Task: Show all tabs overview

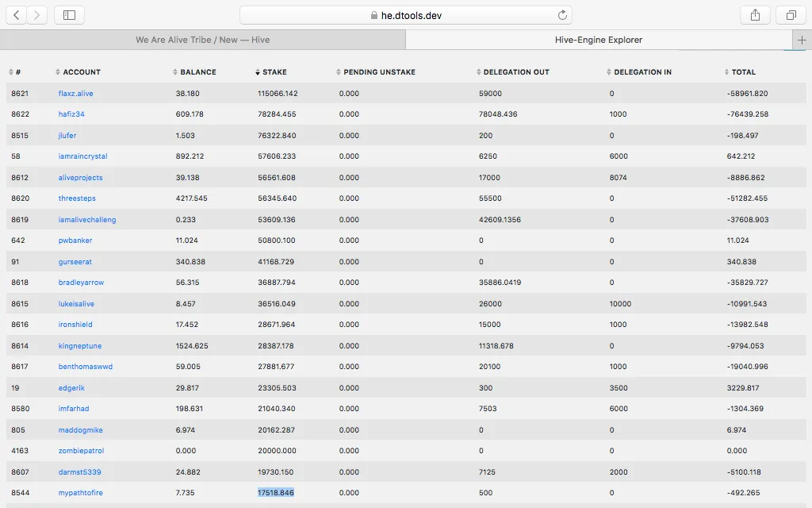Action: tap(791, 15)
